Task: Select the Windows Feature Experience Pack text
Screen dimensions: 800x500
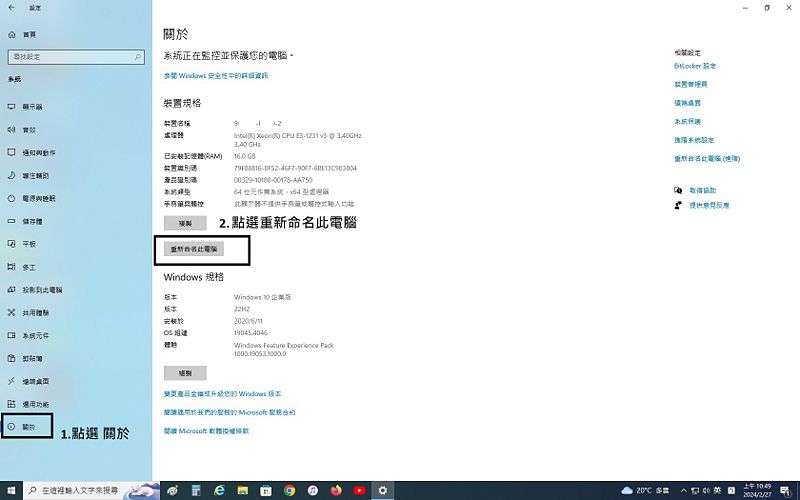Action: click(284, 349)
